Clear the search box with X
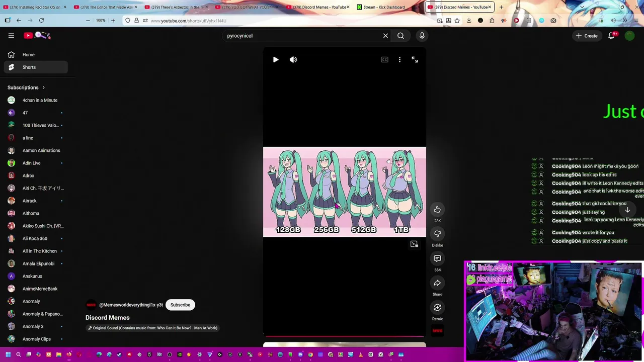The height and width of the screenshot is (362, 644). pyautogui.click(x=385, y=36)
